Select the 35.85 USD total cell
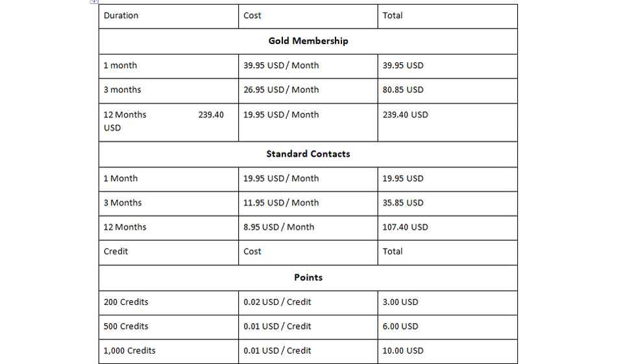The width and height of the screenshot is (623, 364). (402, 203)
